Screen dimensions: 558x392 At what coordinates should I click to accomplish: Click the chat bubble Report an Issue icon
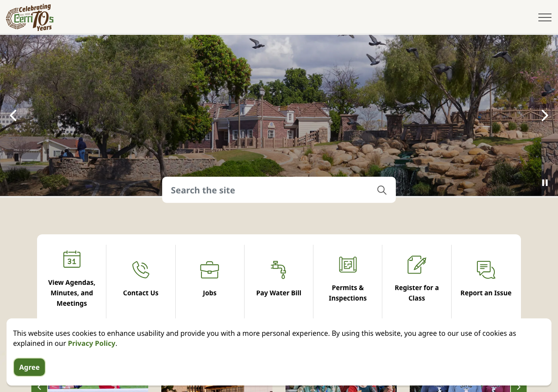[486, 270]
